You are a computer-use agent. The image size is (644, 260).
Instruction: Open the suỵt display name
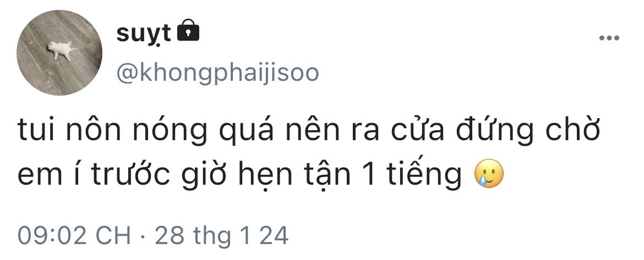coord(143,33)
